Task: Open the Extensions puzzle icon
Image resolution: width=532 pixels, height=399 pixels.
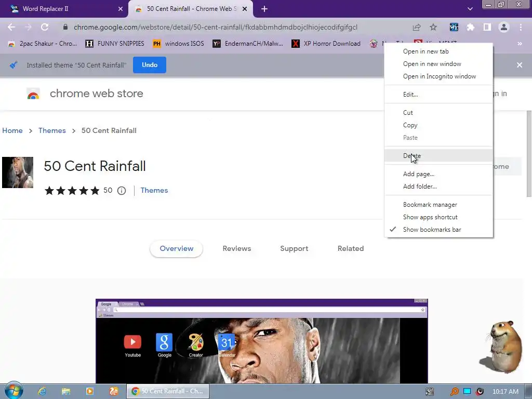Action: coord(470,27)
